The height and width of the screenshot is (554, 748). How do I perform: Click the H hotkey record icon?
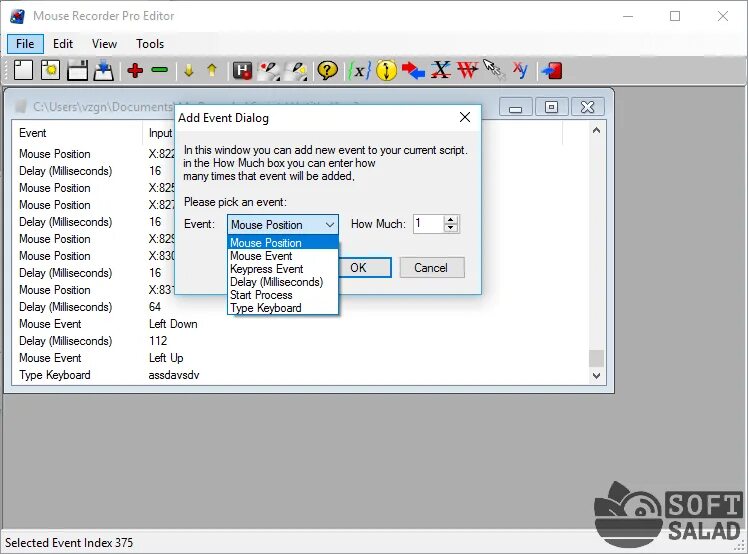[x=242, y=71]
